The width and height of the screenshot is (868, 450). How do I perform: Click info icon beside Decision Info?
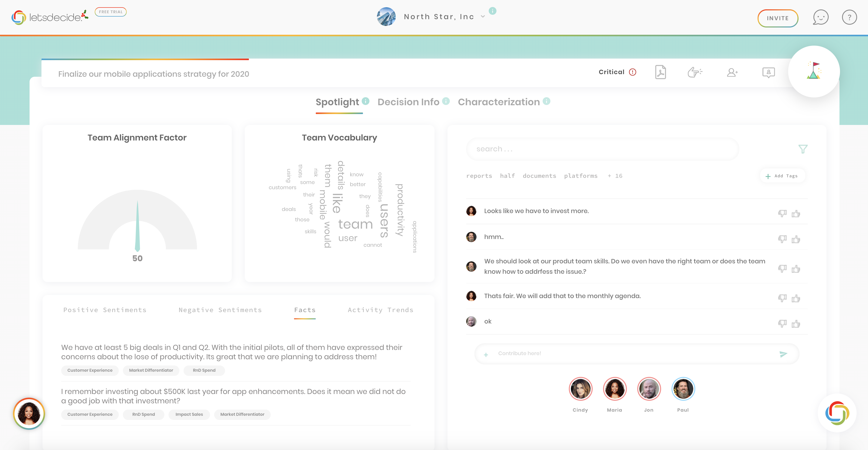[446, 101]
